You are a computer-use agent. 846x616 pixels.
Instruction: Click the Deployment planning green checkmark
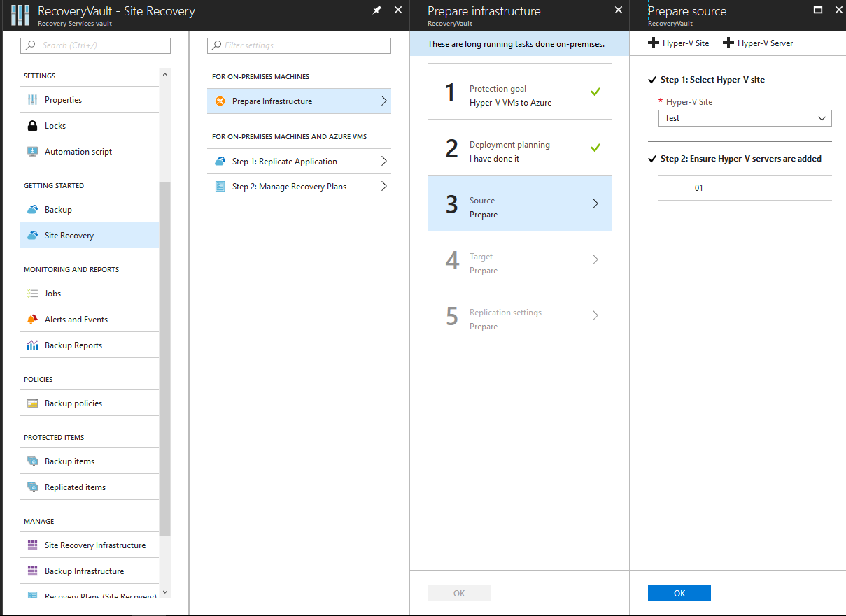point(595,148)
